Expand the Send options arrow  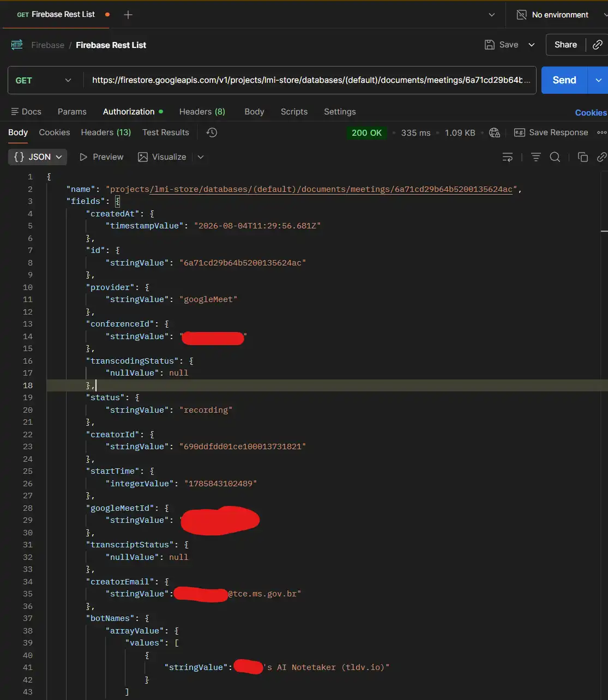(x=598, y=80)
